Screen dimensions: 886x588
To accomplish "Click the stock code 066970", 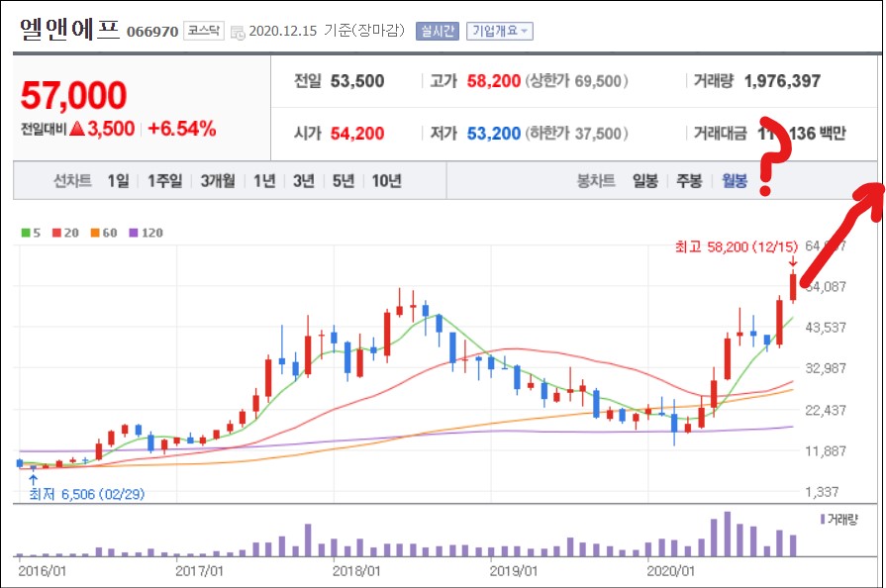I will (x=152, y=32).
